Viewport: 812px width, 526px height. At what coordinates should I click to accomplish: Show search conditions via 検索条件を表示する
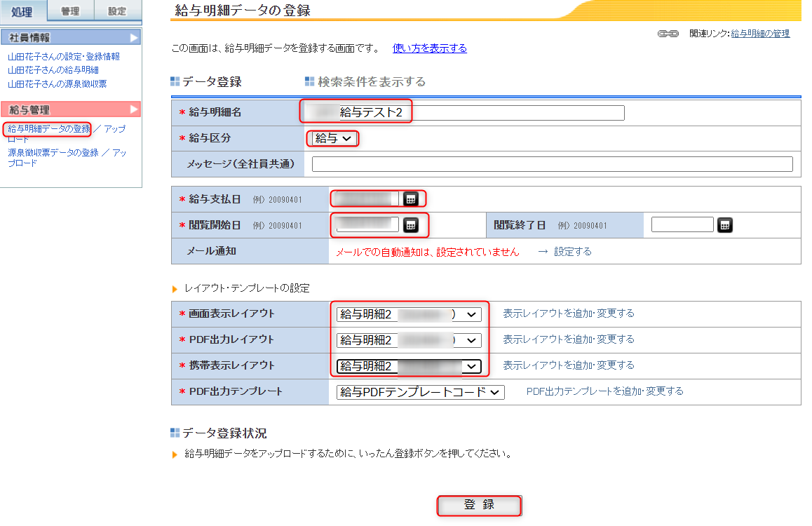click(x=365, y=82)
